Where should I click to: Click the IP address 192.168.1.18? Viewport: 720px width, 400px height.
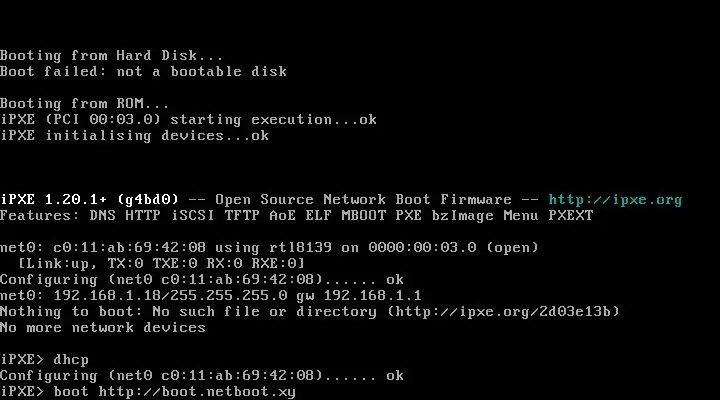(x=107, y=295)
